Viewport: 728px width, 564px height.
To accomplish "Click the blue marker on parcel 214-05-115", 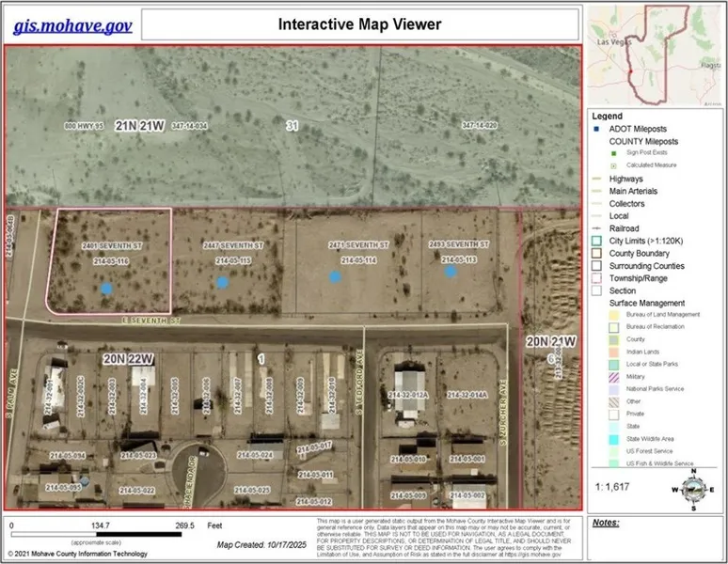I will pos(222,282).
